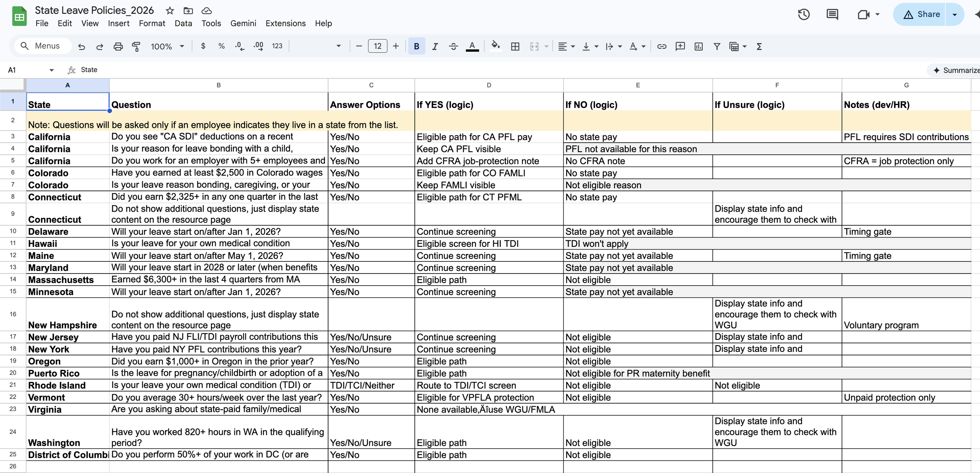This screenshot has height=473, width=980.
Task: Toggle strikethrough formatting
Action: 453,47
